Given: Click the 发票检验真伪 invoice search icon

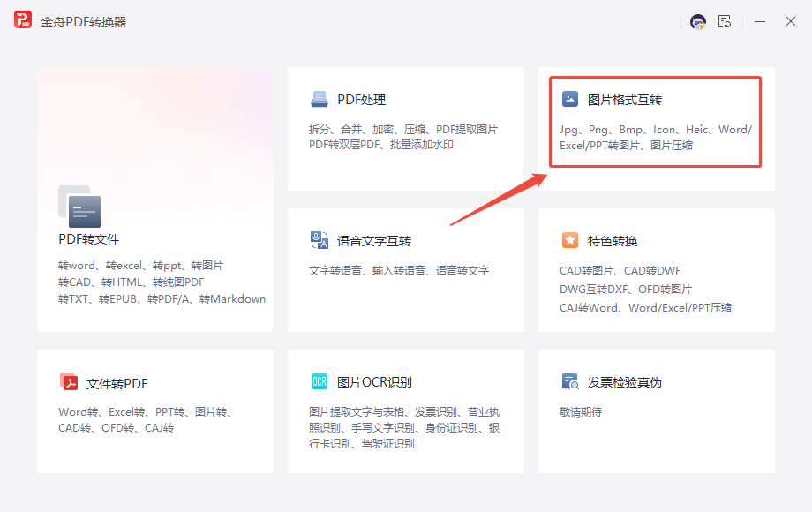Looking at the screenshot, I should (570, 381).
